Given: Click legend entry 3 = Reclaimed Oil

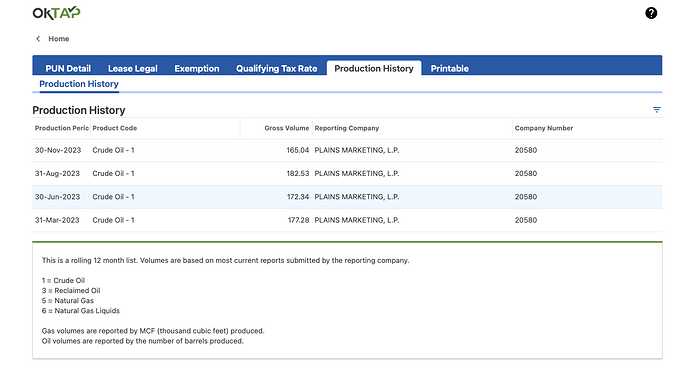Looking at the screenshot, I should 71,290.
